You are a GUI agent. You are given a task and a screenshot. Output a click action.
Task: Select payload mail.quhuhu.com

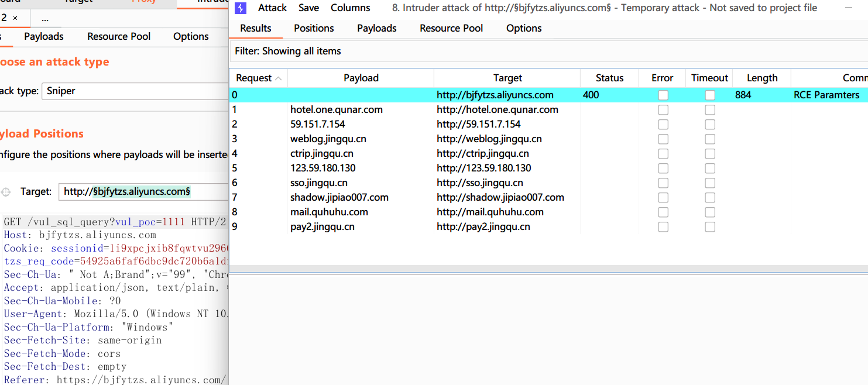pyautogui.click(x=330, y=212)
